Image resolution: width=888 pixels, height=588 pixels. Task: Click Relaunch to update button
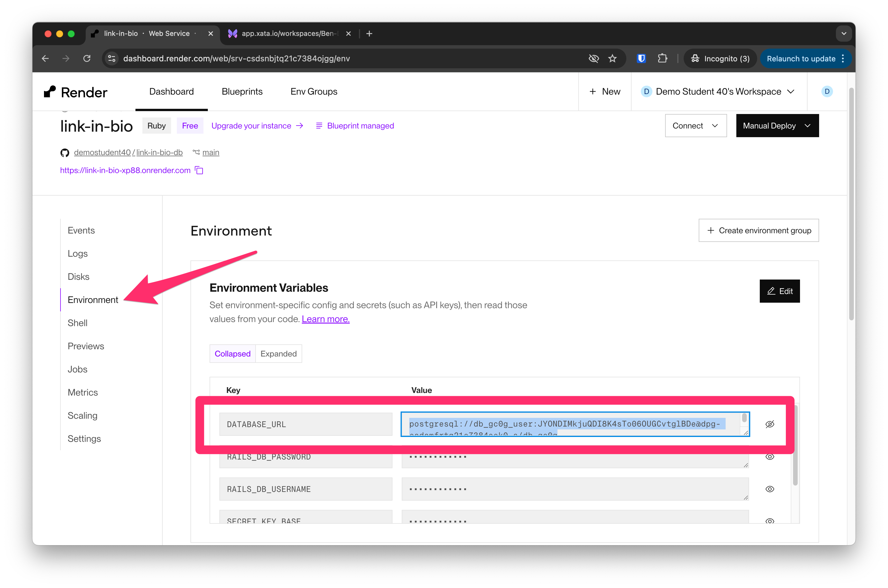[801, 58]
